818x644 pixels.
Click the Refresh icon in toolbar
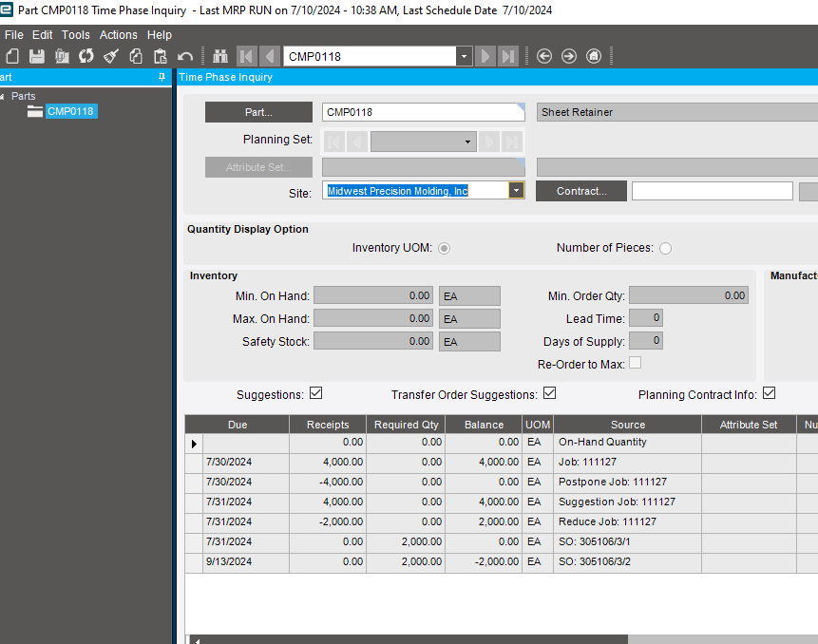pyautogui.click(x=86, y=56)
